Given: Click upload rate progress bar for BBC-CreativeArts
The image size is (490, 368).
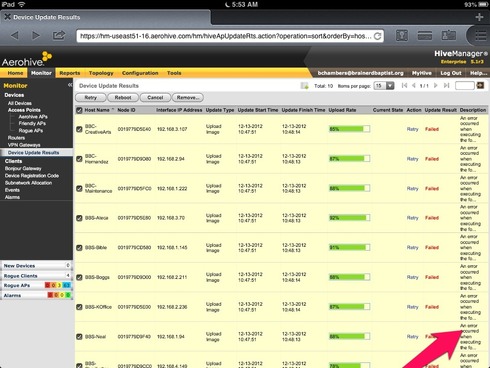Looking at the screenshot, I should point(349,129).
